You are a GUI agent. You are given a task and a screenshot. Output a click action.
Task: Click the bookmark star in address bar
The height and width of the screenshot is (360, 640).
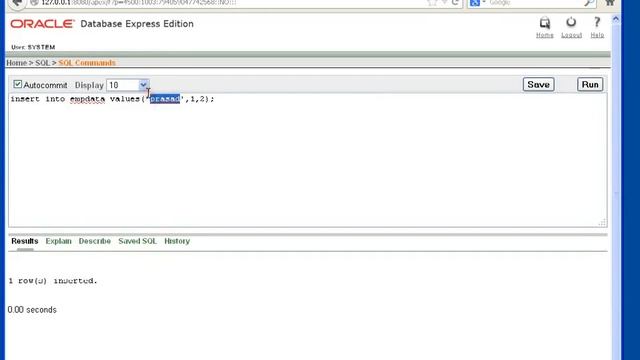(432, 3)
